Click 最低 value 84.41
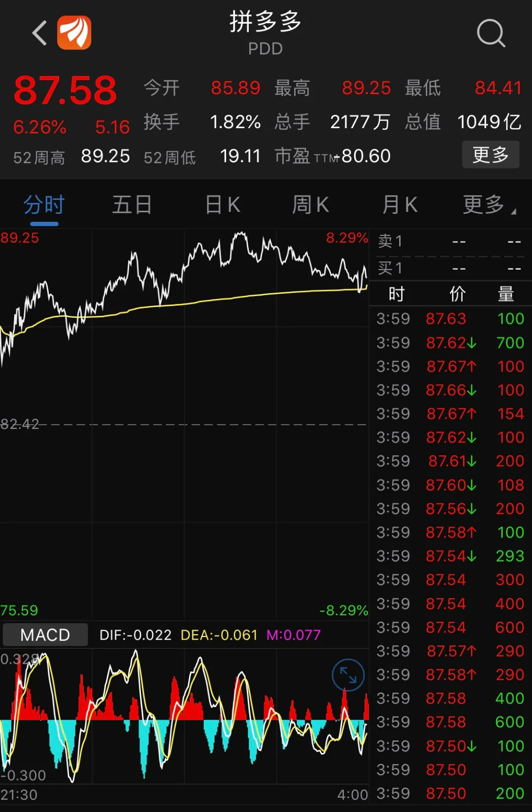 498,88
